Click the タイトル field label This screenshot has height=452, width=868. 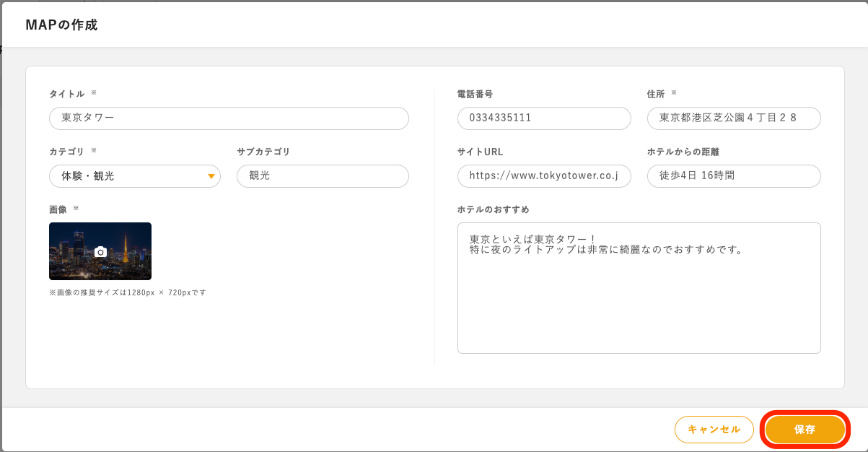tap(66, 94)
